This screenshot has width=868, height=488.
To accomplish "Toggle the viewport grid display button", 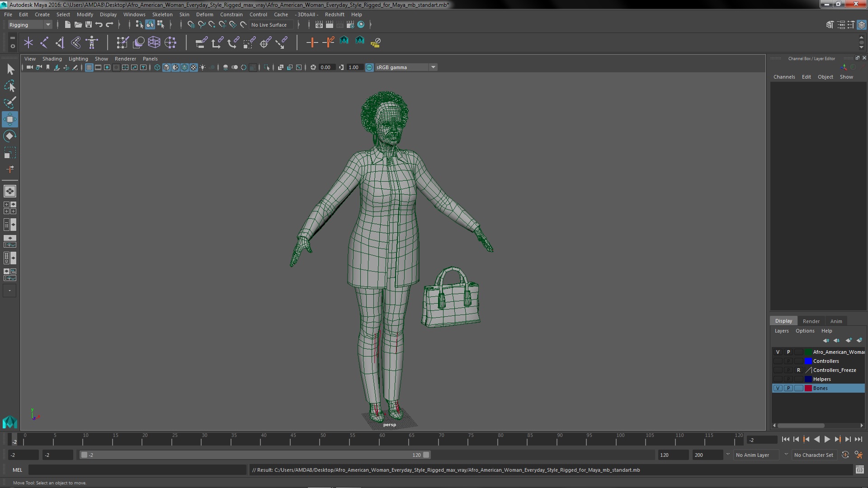I will 89,67.
